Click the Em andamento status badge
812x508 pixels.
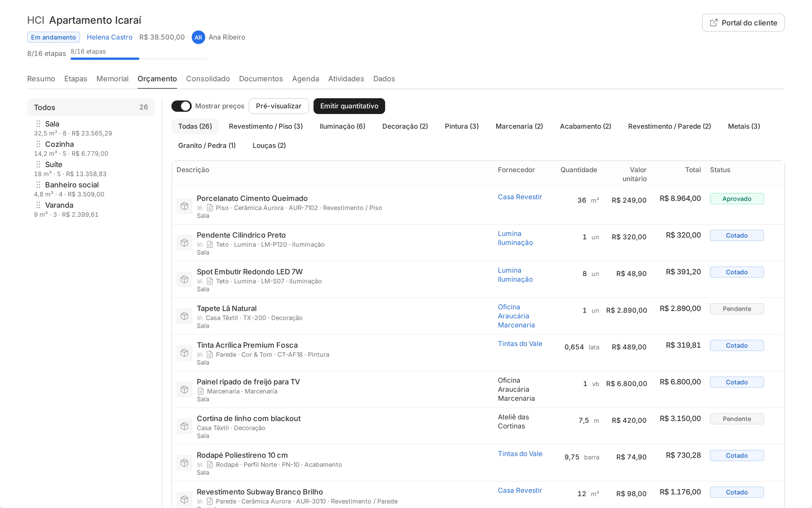click(x=53, y=37)
